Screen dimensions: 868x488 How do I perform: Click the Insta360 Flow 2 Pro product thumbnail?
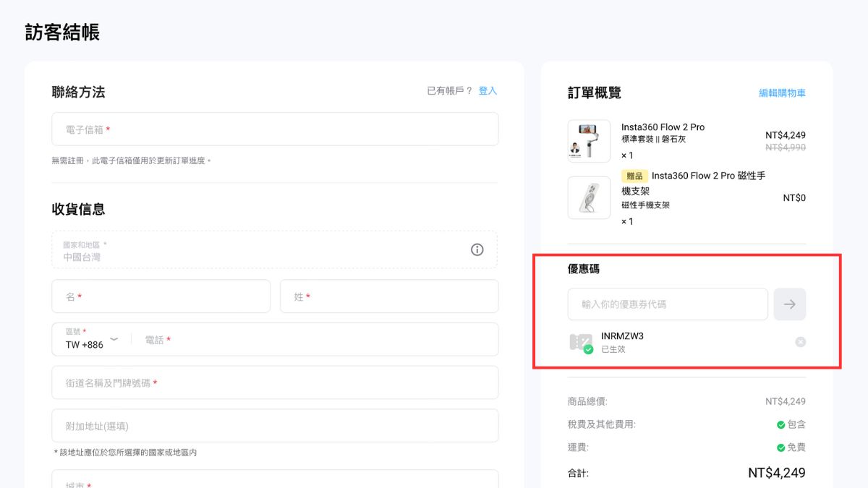click(x=589, y=141)
